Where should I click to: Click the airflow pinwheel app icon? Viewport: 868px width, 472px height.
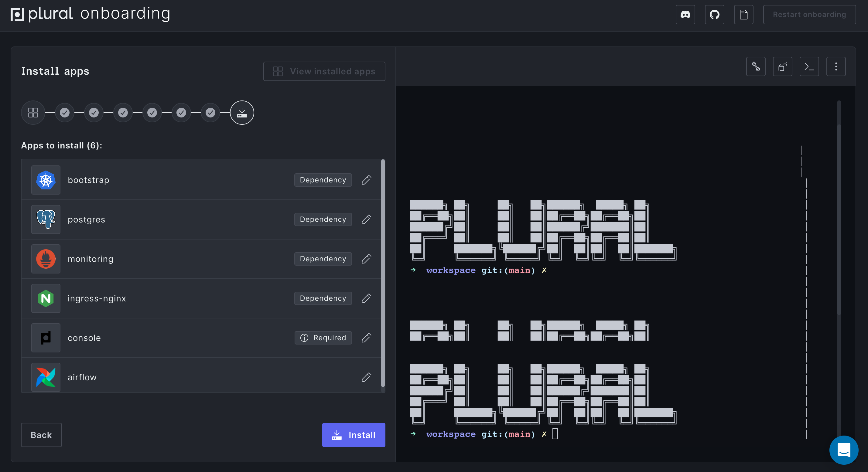coord(46,377)
